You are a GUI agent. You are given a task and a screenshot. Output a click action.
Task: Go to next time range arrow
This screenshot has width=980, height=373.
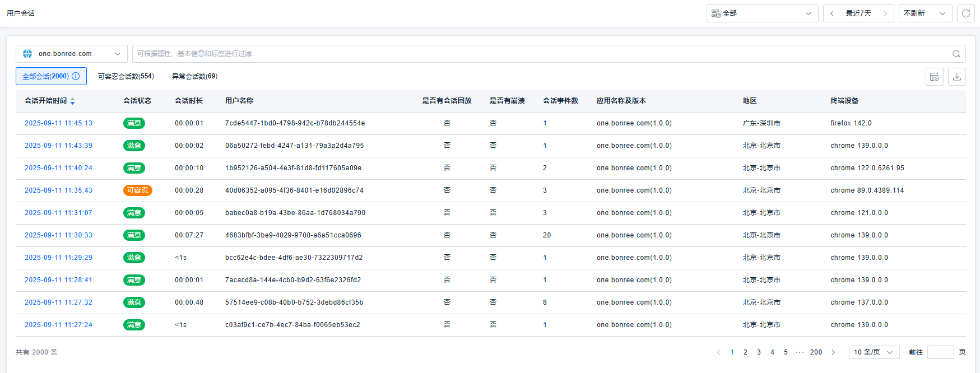pos(885,13)
